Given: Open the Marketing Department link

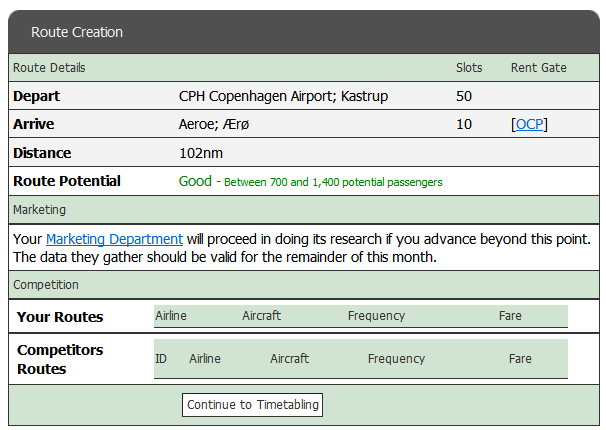Looking at the screenshot, I should click(114, 239).
